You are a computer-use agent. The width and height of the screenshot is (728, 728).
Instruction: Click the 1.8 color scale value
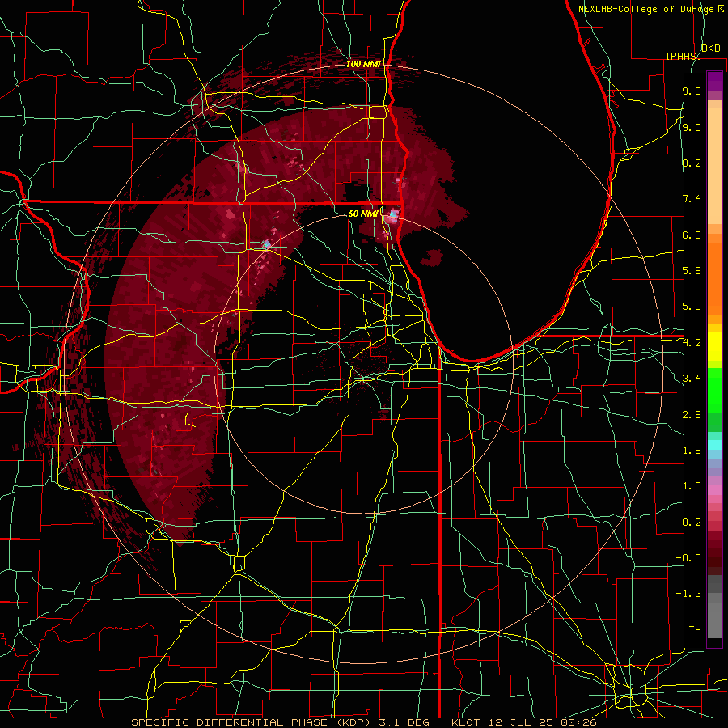click(692, 451)
